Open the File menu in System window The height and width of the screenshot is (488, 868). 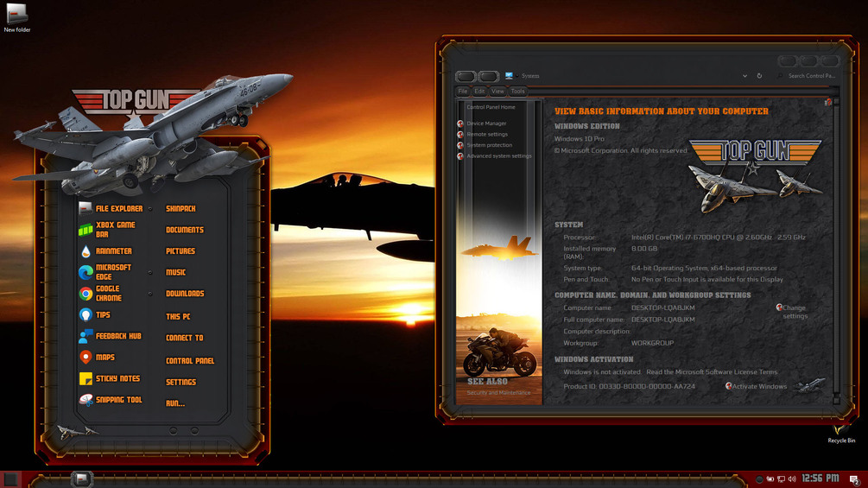pyautogui.click(x=463, y=92)
